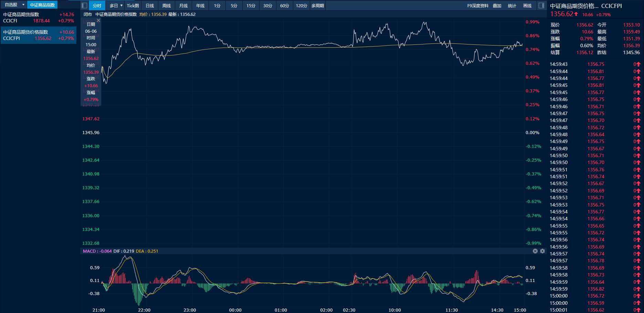Screen dimensions: 644x313
Task: Toggle the left sidebar panel icon
Action: click(x=84, y=6)
